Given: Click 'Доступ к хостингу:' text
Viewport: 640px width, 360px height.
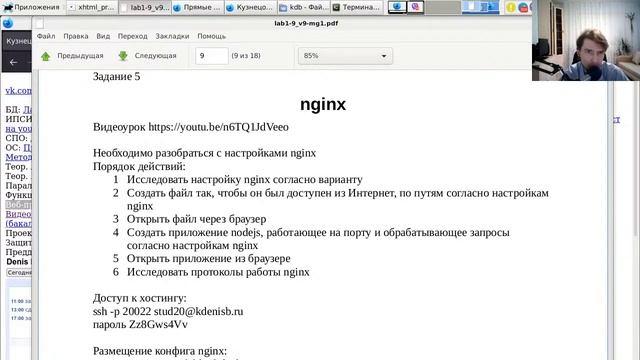Looking at the screenshot, I should pyautogui.click(x=140, y=298).
